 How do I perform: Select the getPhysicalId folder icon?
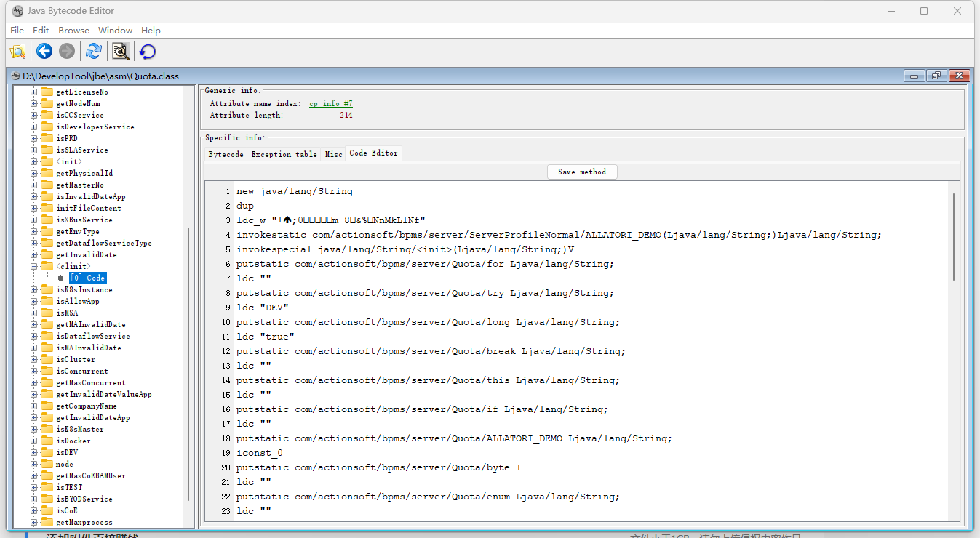click(x=47, y=173)
